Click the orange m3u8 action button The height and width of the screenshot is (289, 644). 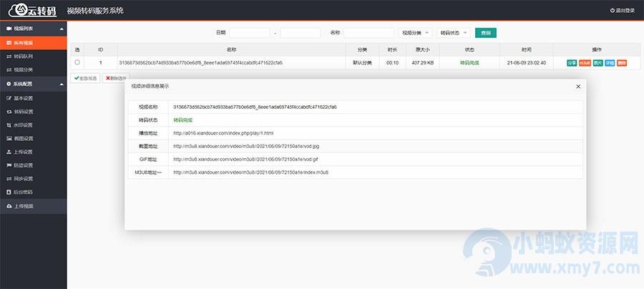tap(585, 63)
